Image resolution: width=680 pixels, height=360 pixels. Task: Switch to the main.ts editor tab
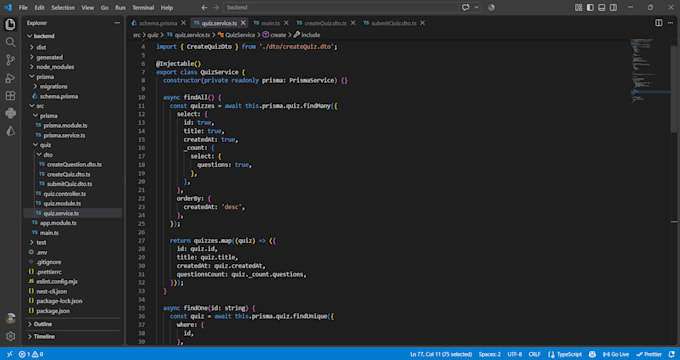point(271,23)
